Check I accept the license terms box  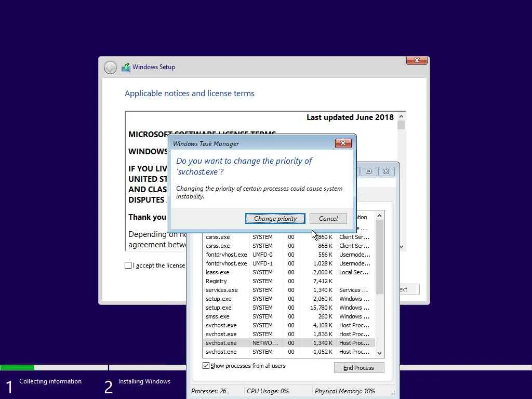coord(128,265)
